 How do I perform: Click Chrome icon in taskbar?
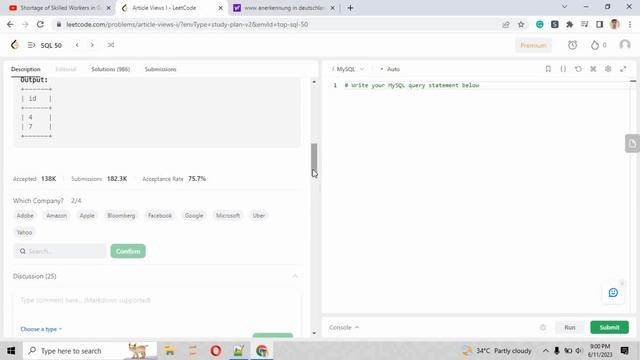(262, 351)
